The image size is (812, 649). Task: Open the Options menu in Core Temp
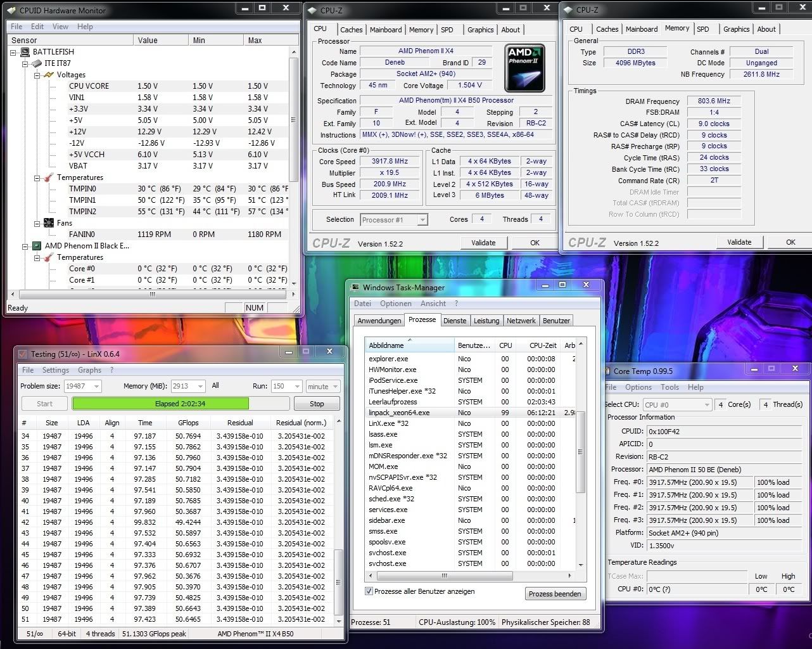point(638,387)
